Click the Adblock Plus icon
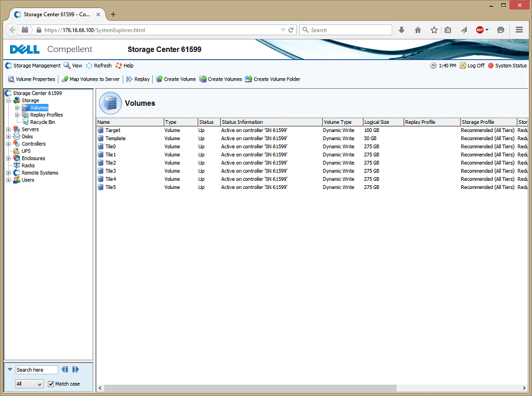Image resolution: width=532 pixels, height=396 pixels. (x=480, y=30)
